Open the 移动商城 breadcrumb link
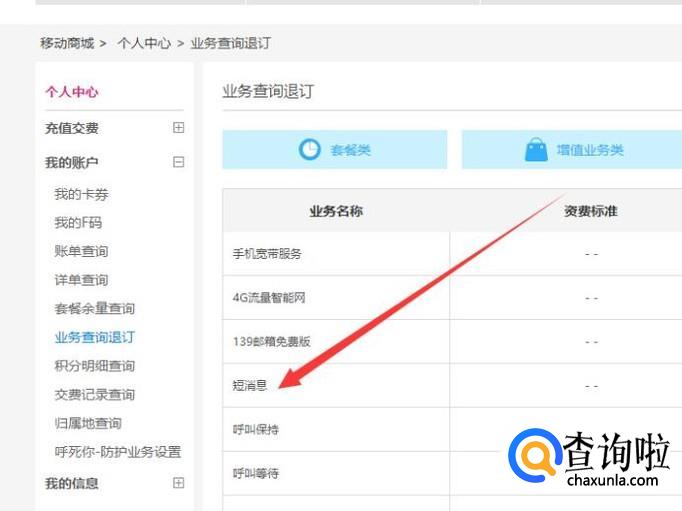The image size is (682, 511). (67, 43)
